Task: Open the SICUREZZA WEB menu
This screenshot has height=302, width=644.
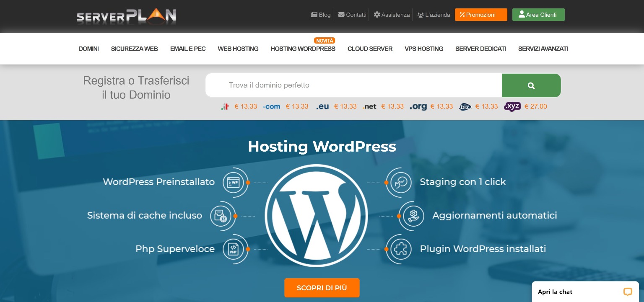Action: pyautogui.click(x=134, y=49)
